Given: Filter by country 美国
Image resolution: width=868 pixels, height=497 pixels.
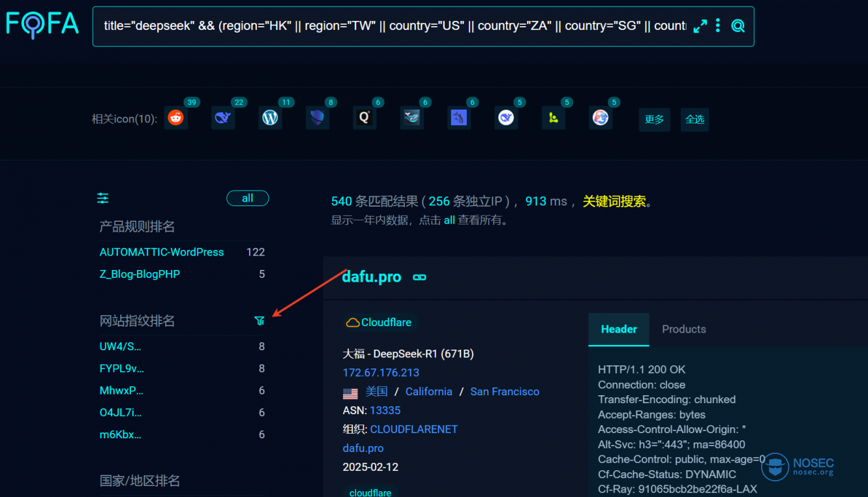Looking at the screenshot, I should coord(376,391).
